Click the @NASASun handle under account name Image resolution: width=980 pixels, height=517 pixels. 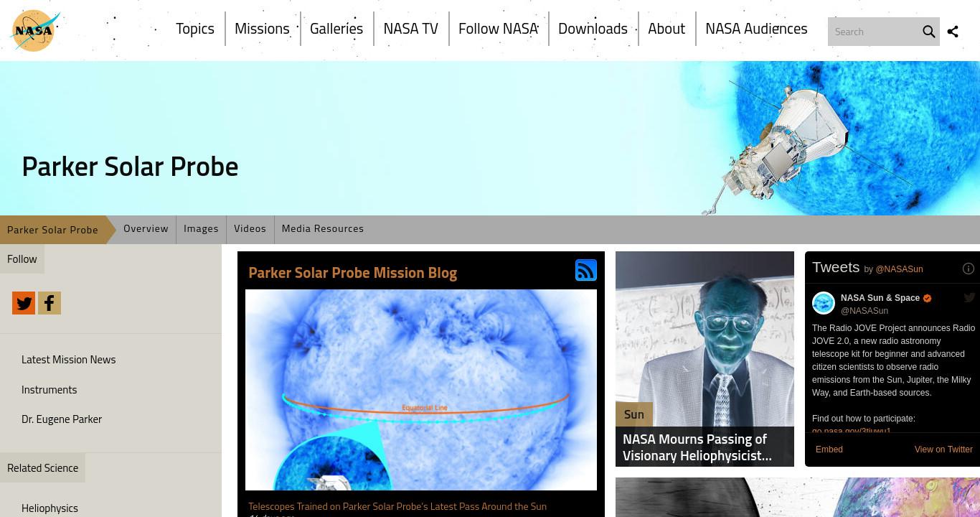864,311
